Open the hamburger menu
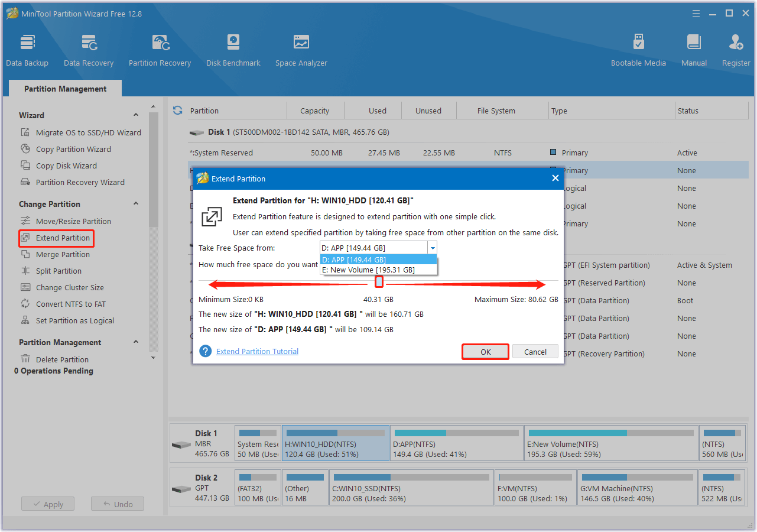Viewport: 757px width, 532px height. pos(696,12)
